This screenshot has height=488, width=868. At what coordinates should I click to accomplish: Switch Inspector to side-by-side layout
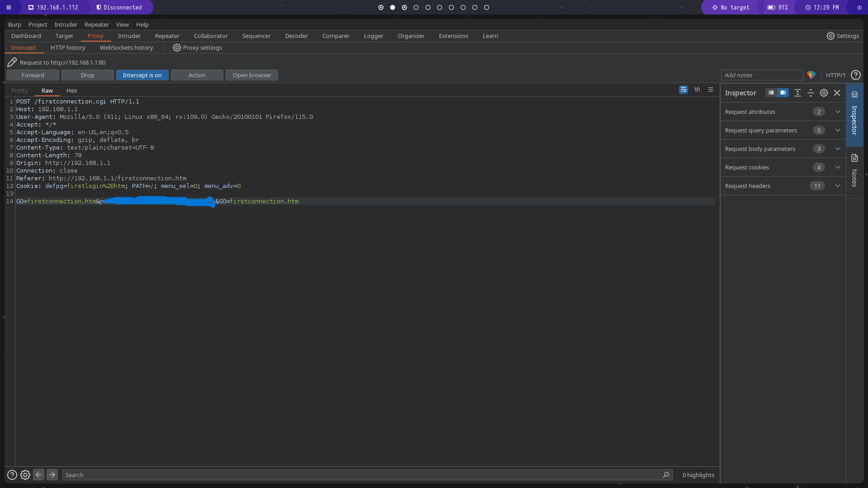783,93
